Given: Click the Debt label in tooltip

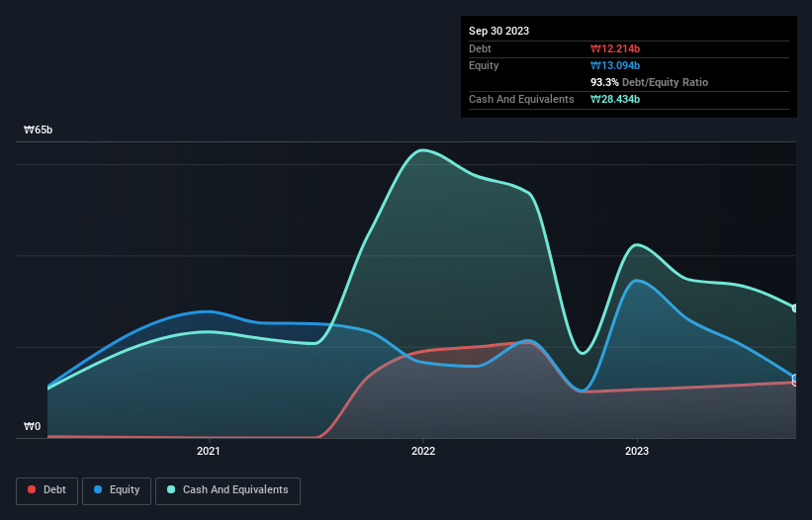Looking at the screenshot, I should (x=480, y=48).
